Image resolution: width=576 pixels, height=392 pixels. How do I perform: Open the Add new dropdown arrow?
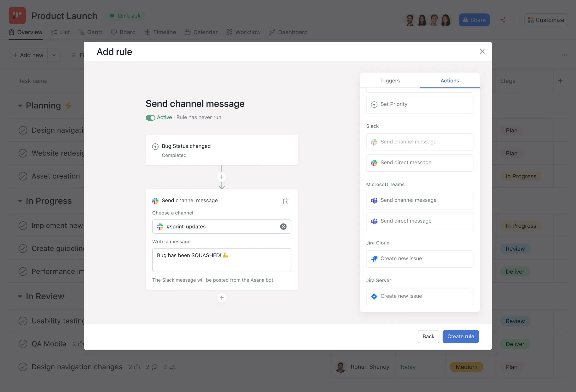pos(54,55)
